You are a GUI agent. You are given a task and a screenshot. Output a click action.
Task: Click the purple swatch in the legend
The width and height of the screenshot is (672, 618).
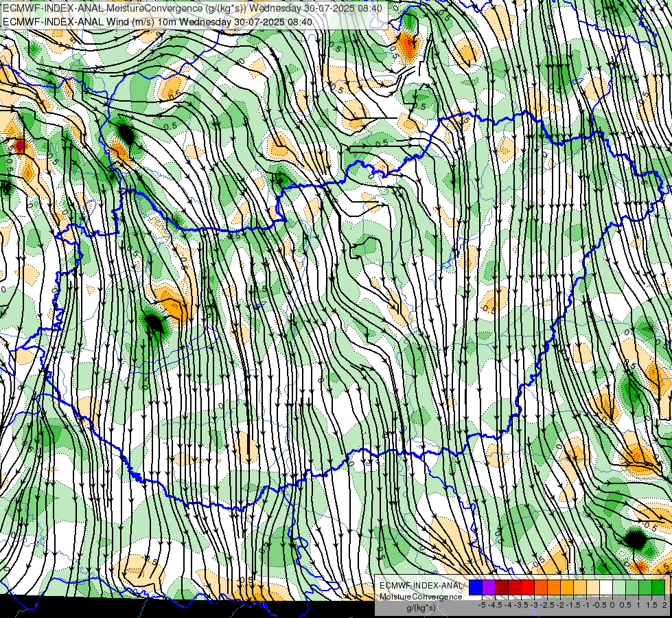[489, 588]
